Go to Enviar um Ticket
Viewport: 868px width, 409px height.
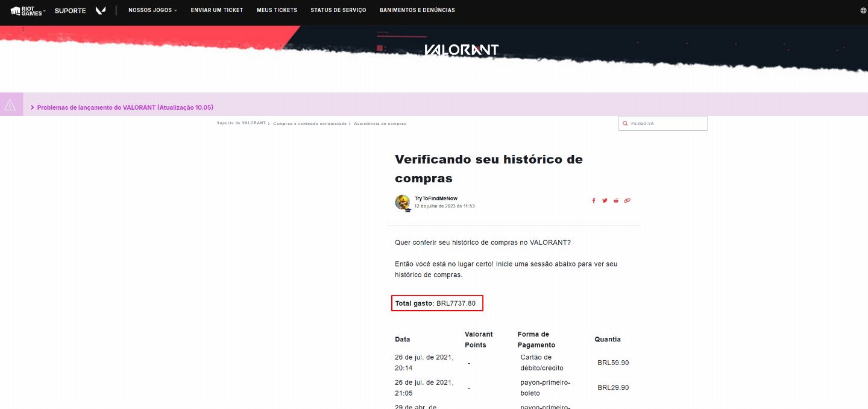pos(217,10)
